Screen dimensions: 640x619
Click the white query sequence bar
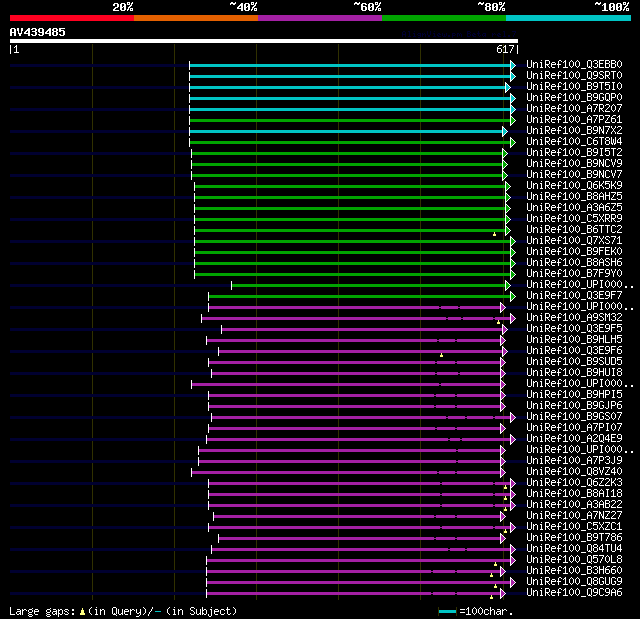[264, 41]
